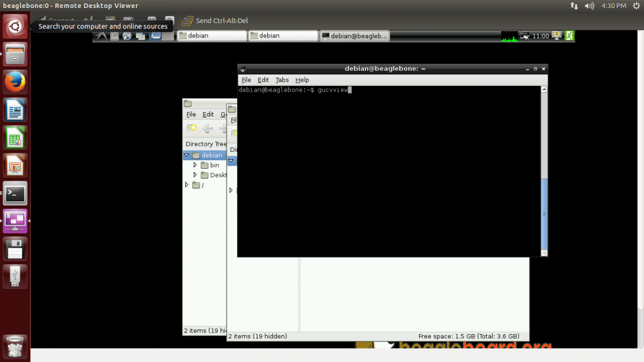Click the CPU usage monitor graph in panel
Image resolution: width=644 pixels, height=362 pixels.
tap(509, 35)
